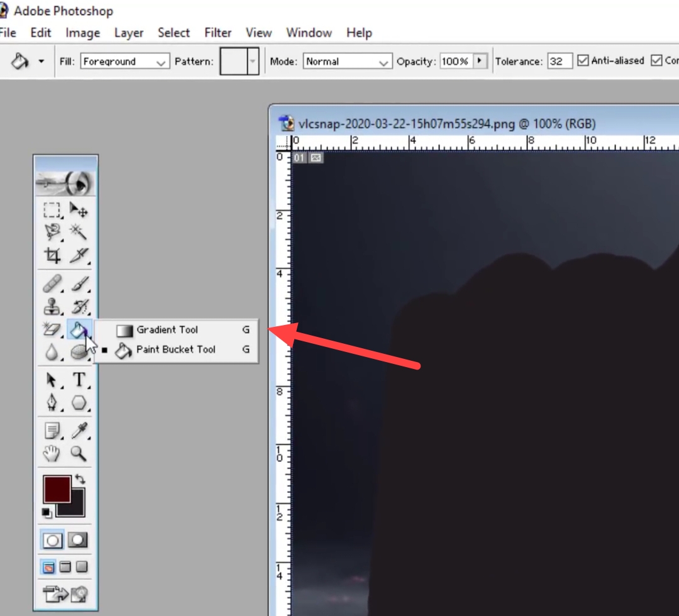Open the Fill Foreground dropdown
This screenshot has width=679, height=616.
point(124,62)
